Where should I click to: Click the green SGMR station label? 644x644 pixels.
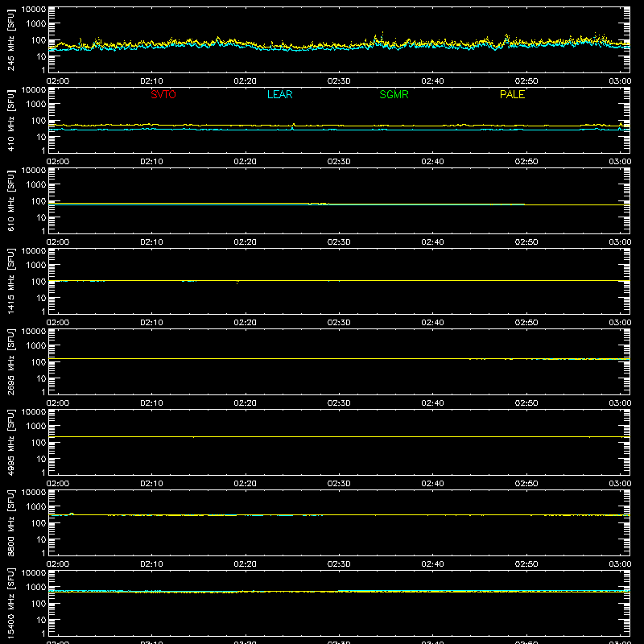coord(394,94)
